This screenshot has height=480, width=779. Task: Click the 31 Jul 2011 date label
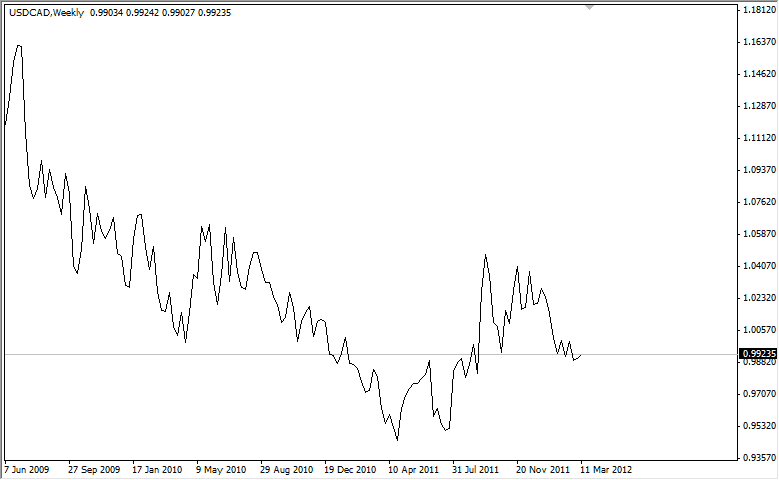(475, 470)
